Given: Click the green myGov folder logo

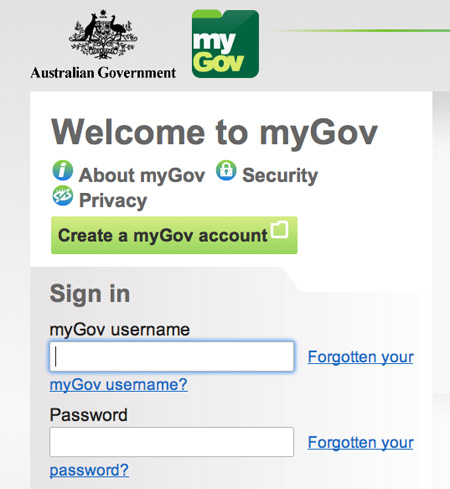Looking at the screenshot, I should tap(225, 44).
